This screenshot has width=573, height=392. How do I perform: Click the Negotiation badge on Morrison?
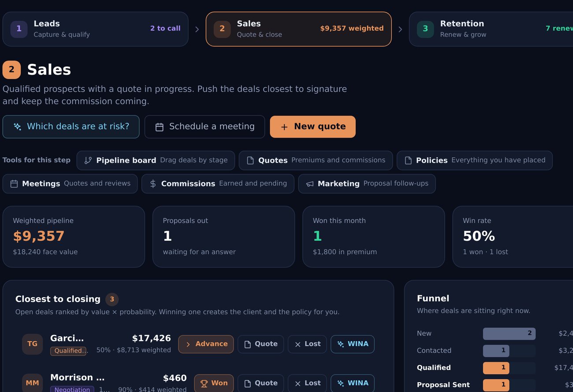tap(72, 389)
